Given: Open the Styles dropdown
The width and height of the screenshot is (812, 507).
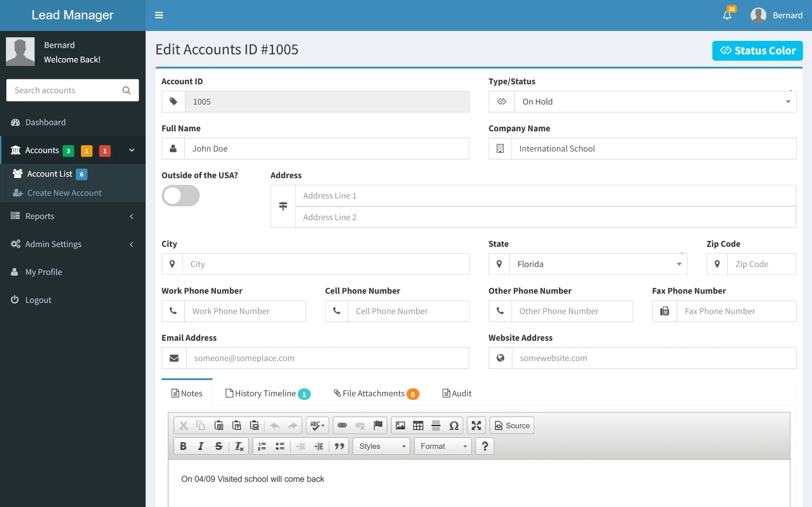Looking at the screenshot, I should pyautogui.click(x=381, y=446).
